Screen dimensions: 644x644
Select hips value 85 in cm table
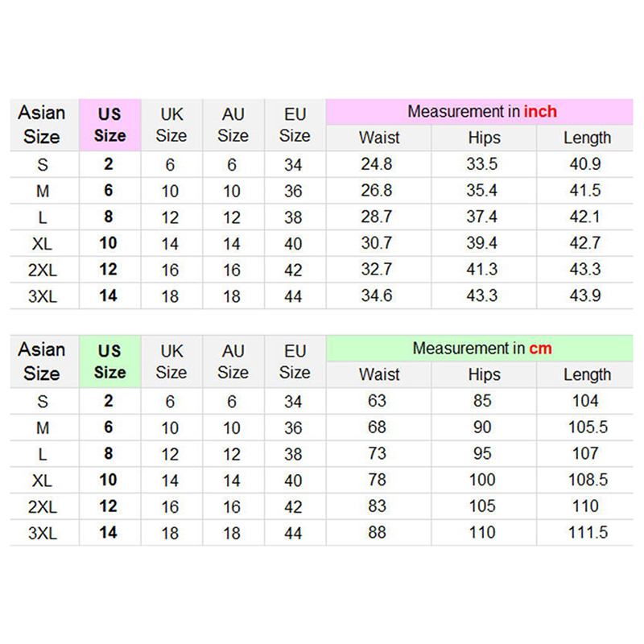(483, 401)
